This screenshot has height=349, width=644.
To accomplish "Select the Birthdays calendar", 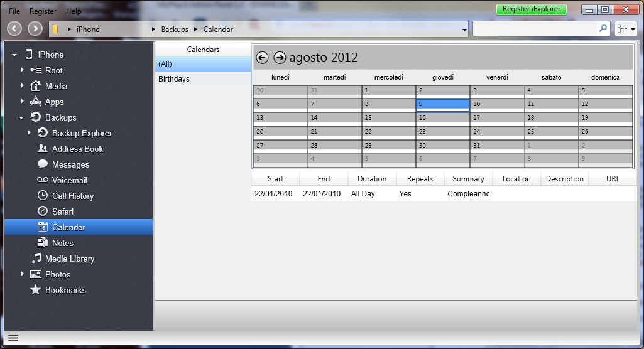I will coord(174,79).
